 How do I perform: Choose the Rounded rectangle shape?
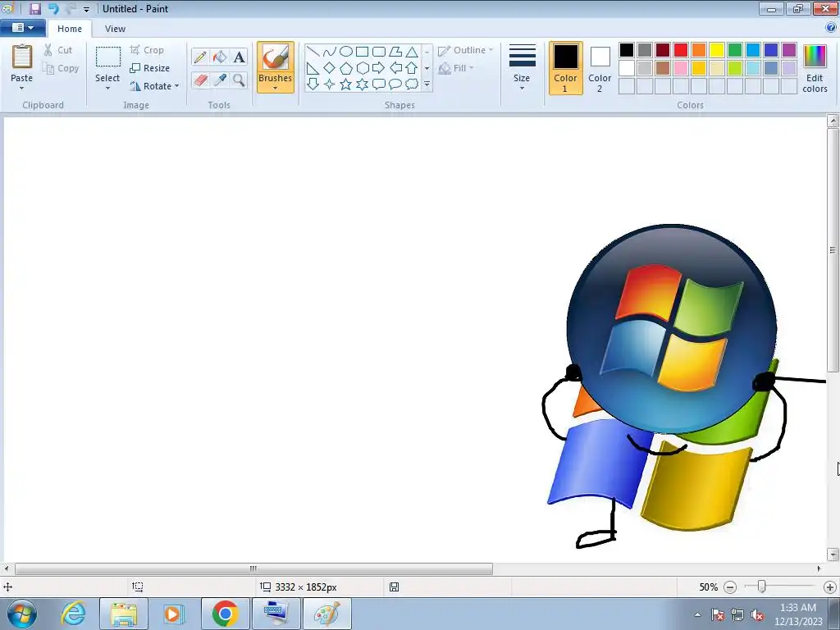(379, 52)
